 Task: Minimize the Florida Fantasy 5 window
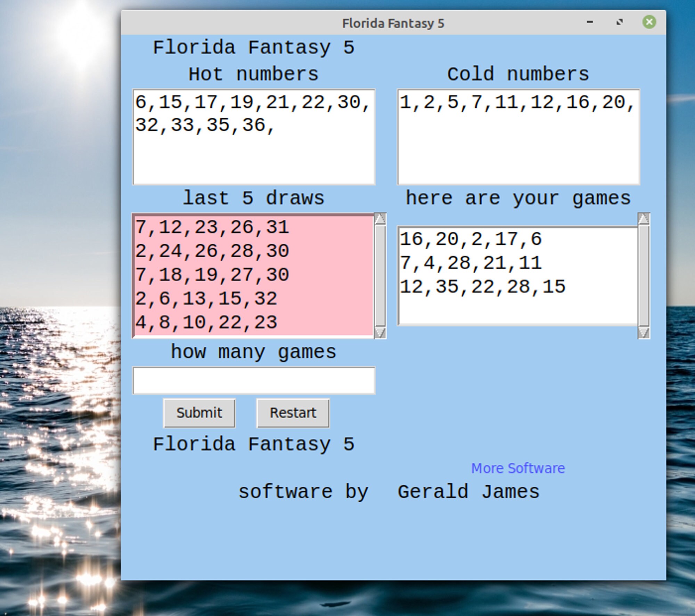pos(590,22)
